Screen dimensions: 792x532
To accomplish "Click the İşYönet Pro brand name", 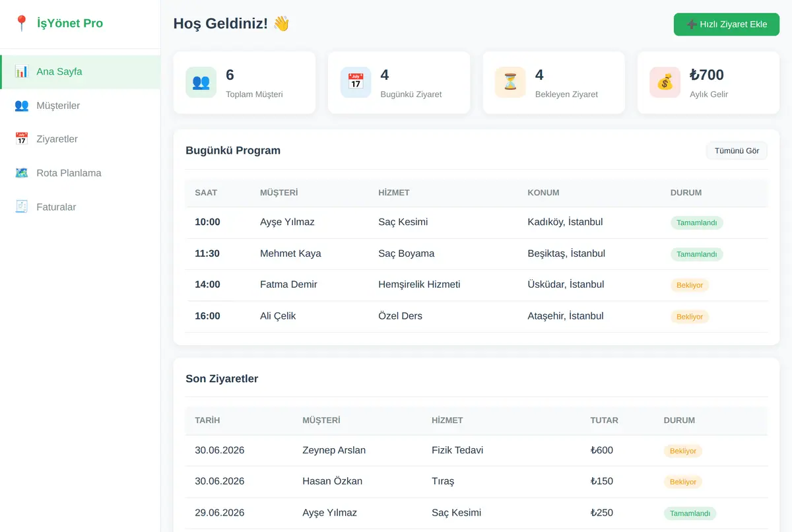I will 70,24.
